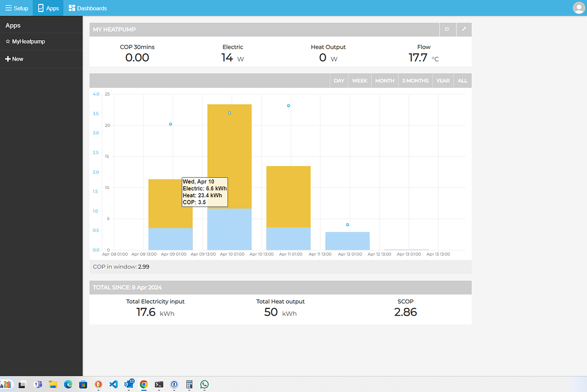
Task: Toggle the WEEK time range
Action: (359, 80)
